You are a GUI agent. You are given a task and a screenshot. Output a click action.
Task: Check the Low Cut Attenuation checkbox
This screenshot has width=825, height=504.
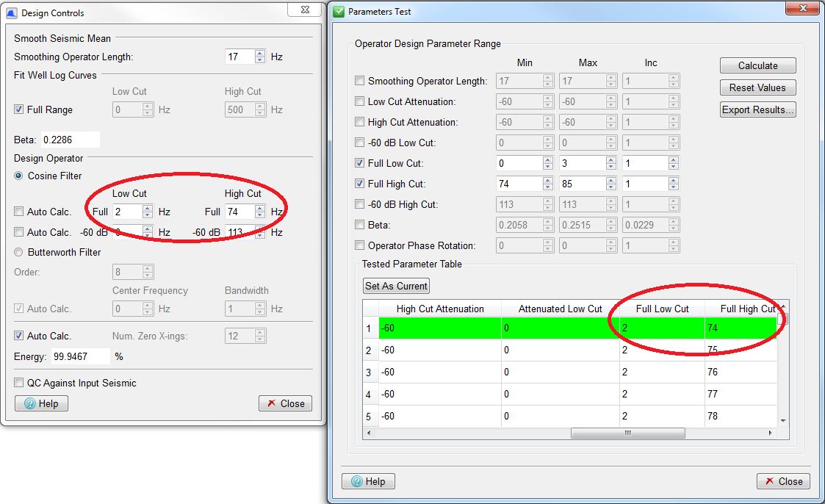click(x=359, y=101)
